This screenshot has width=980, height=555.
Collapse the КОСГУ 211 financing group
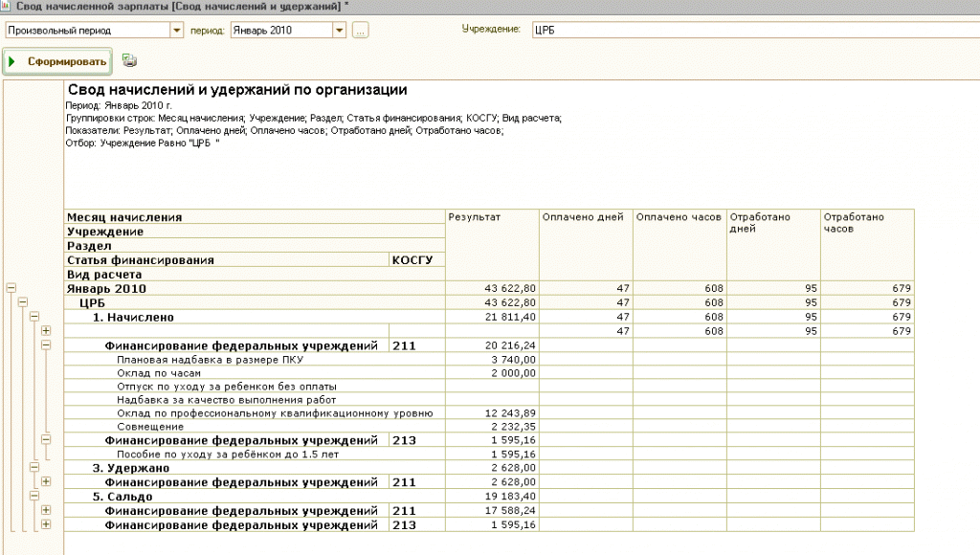[46, 345]
